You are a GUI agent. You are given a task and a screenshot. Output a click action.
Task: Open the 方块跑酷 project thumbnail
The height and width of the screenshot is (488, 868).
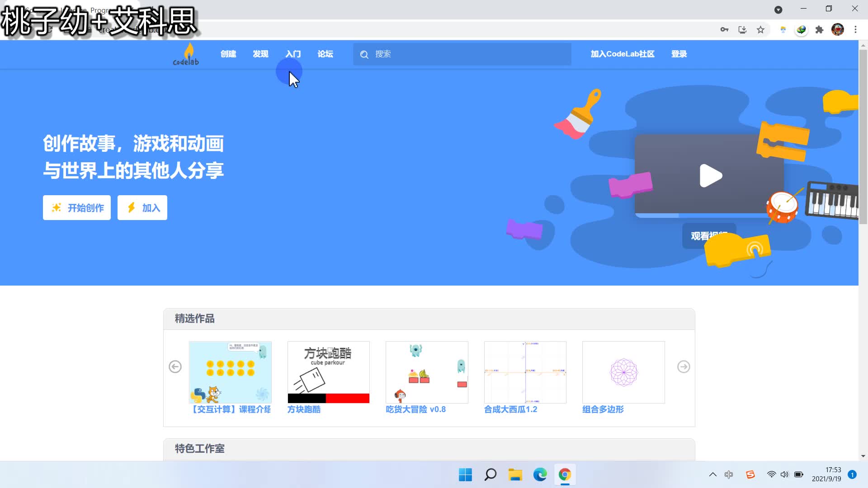pos(329,372)
